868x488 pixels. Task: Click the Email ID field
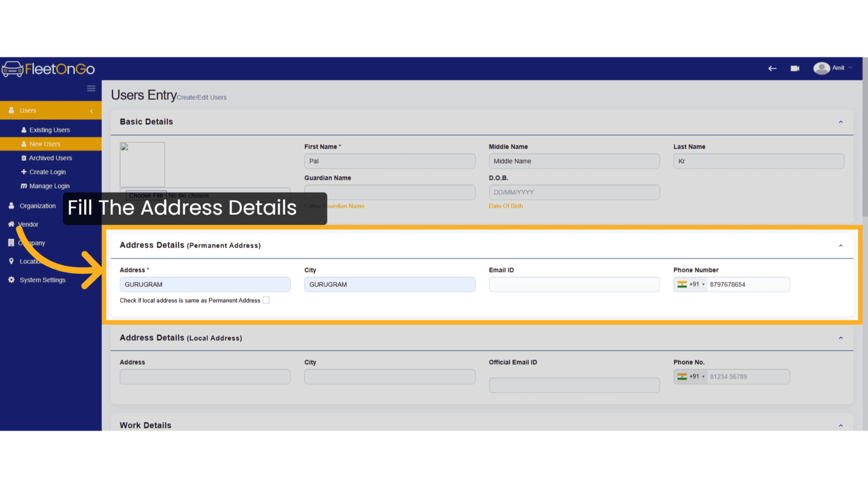[574, 285]
